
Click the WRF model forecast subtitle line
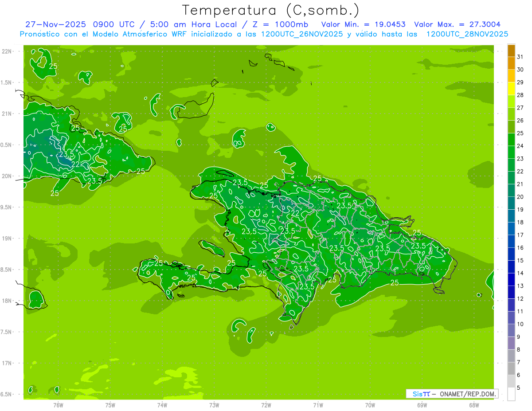[264, 34]
